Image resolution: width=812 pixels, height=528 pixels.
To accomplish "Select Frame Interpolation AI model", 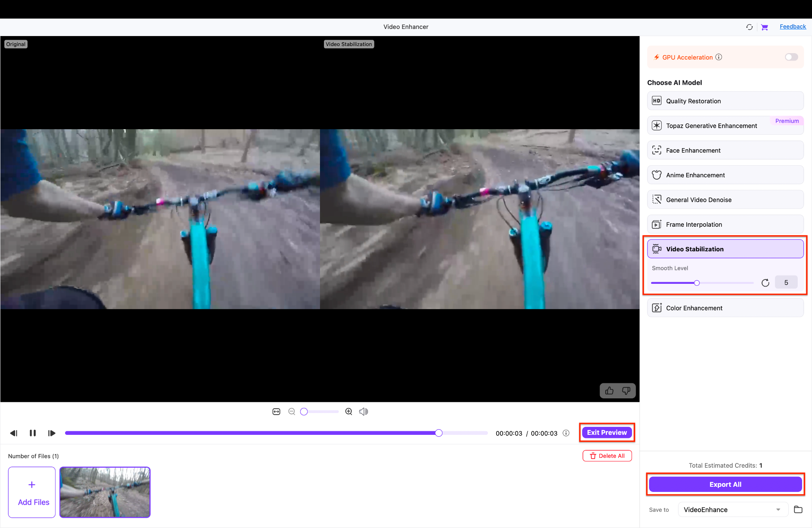I will pyautogui.click(x=725, y=224).
